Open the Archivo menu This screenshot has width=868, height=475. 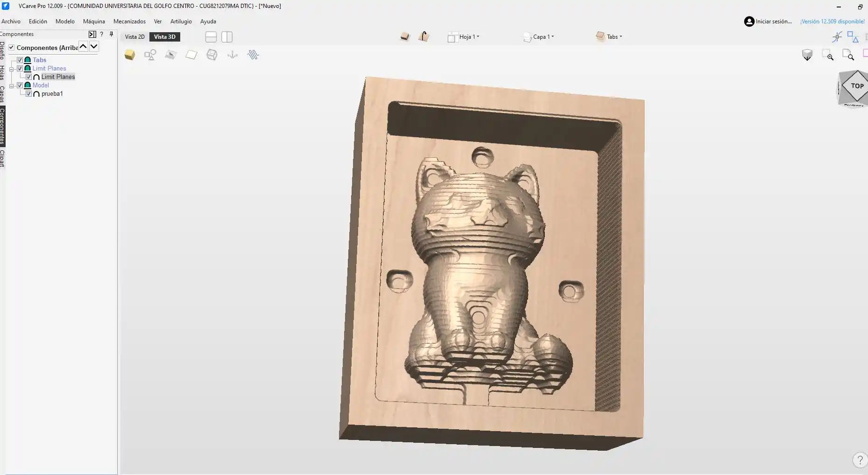point(11,21)
